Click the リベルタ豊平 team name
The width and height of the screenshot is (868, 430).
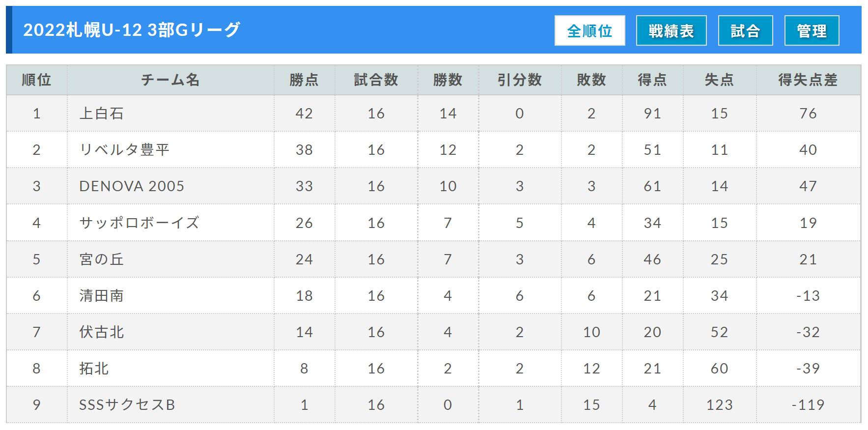pyautogui.click(x=124, y=150)
